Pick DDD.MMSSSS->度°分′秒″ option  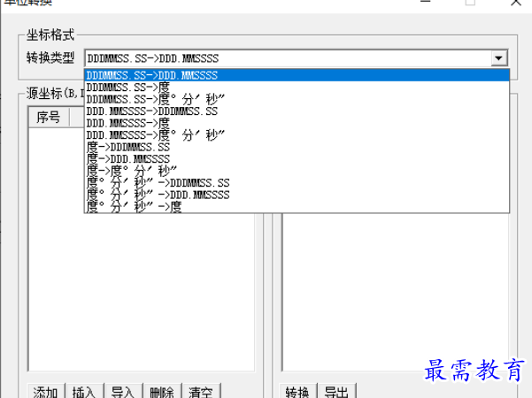[297, 135]
